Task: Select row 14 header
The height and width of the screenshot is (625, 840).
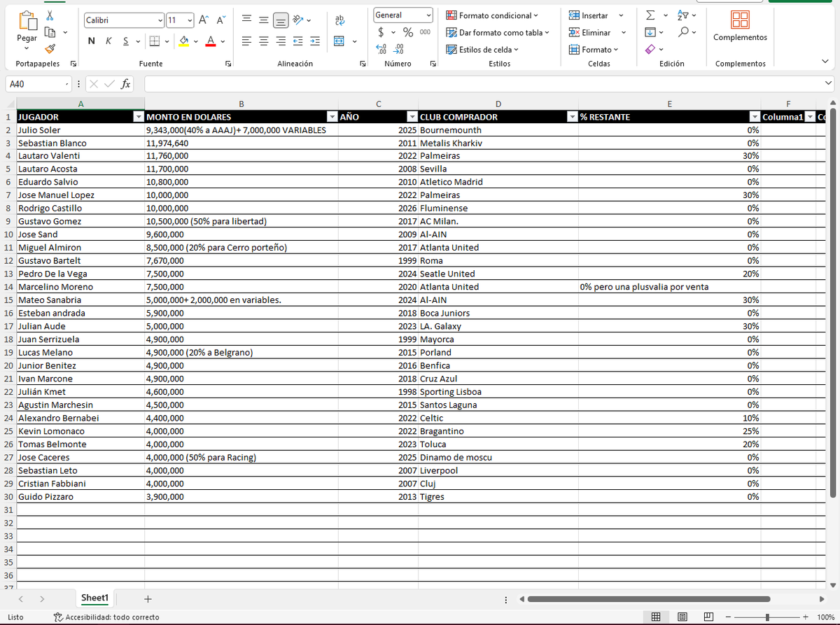Action: pyautogui.click(x=8, y=287)
